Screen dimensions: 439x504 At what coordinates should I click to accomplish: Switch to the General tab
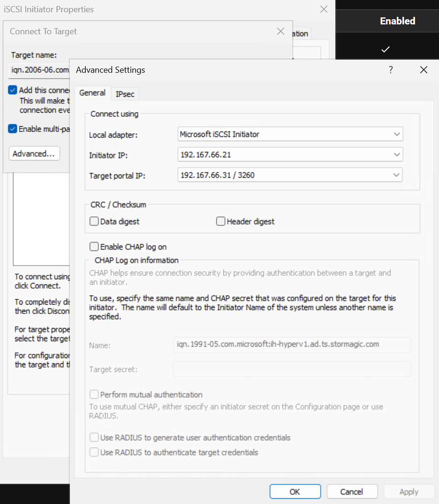(92, 93)
